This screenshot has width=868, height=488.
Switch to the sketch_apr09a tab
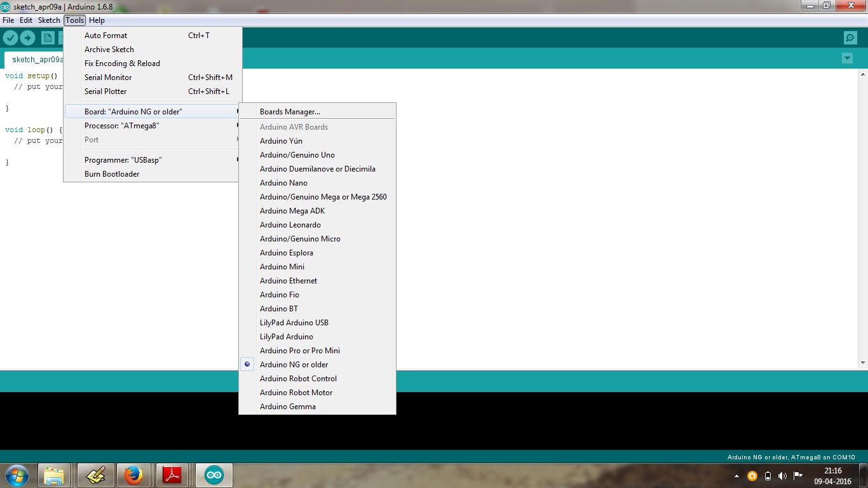pos(36,59)
